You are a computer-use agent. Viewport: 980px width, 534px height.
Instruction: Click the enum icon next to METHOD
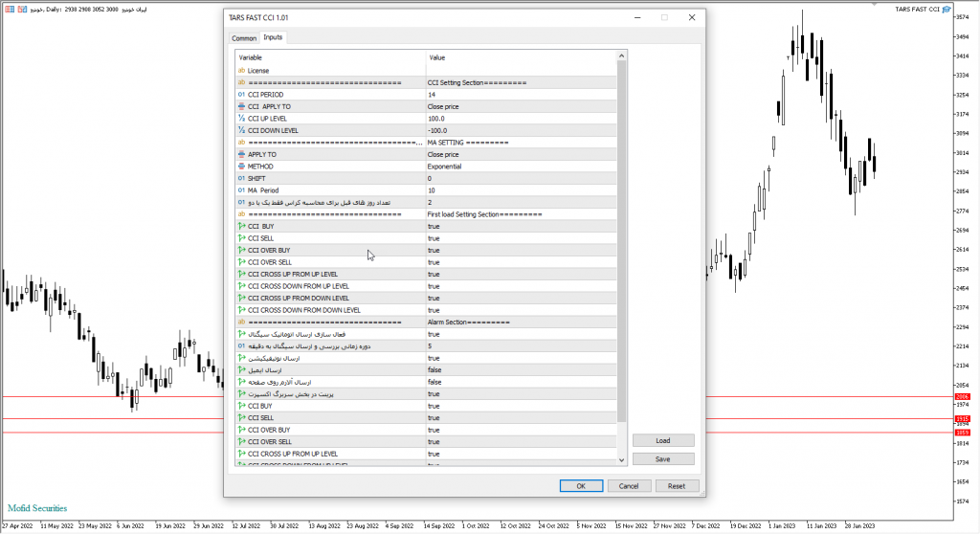[x=241, y=167]
